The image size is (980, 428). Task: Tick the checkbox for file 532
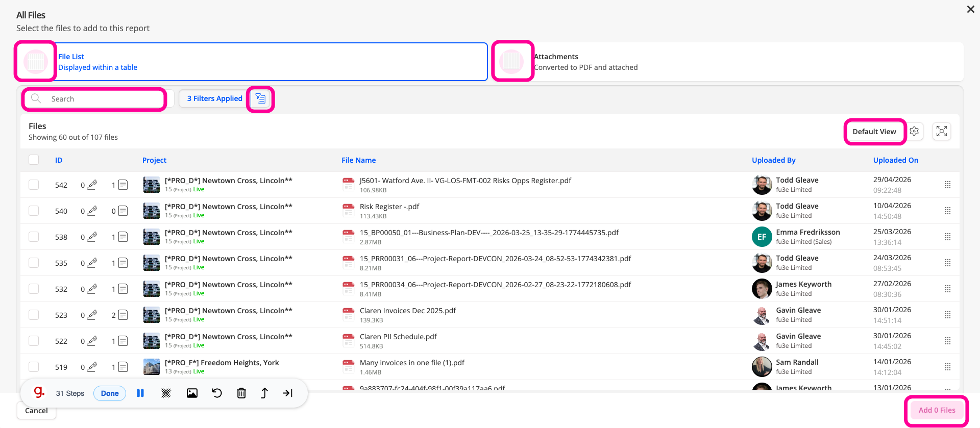pos(34,289)
